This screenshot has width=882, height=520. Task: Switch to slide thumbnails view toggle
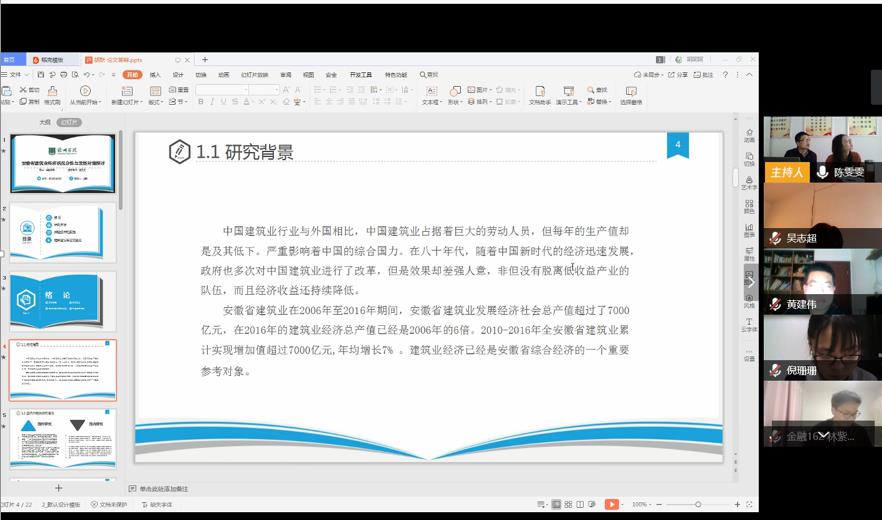point(69,122)
